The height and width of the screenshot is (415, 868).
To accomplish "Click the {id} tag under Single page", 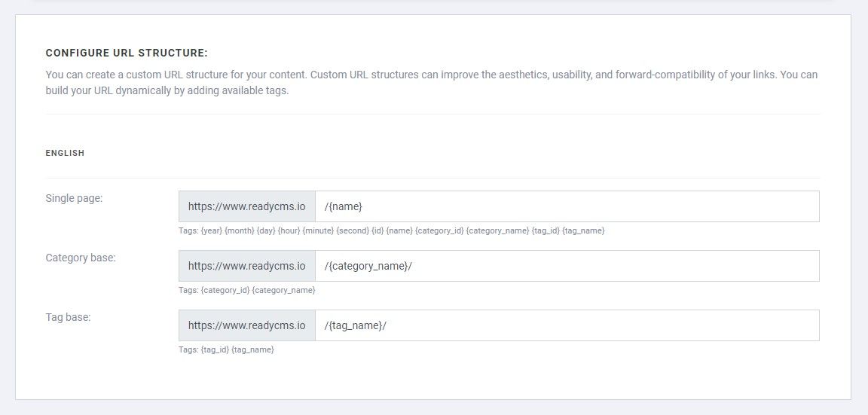I will tap(377, 230).
